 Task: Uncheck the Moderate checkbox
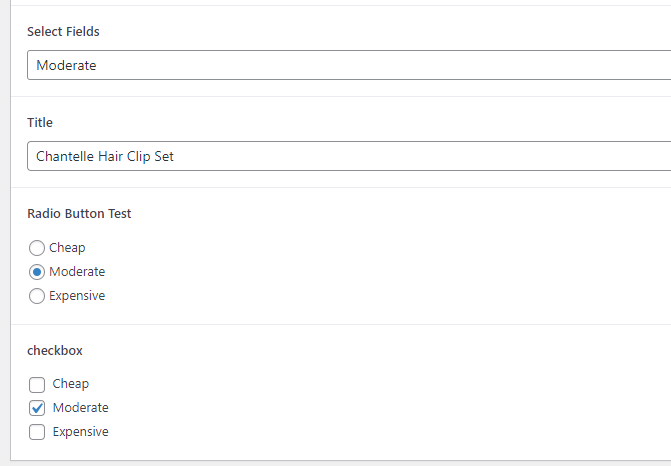(x=37, y=408)
